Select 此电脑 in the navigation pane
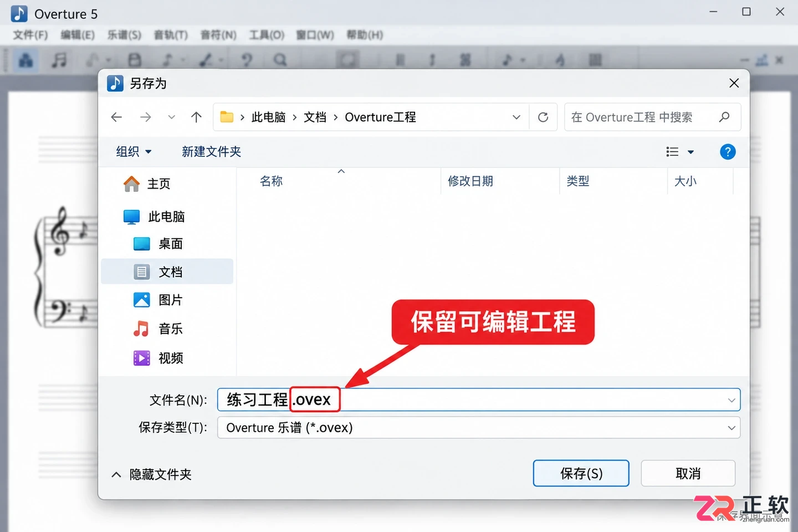Image resolution: width=798 pixels, height=532 pixels. tap(154, 217)
